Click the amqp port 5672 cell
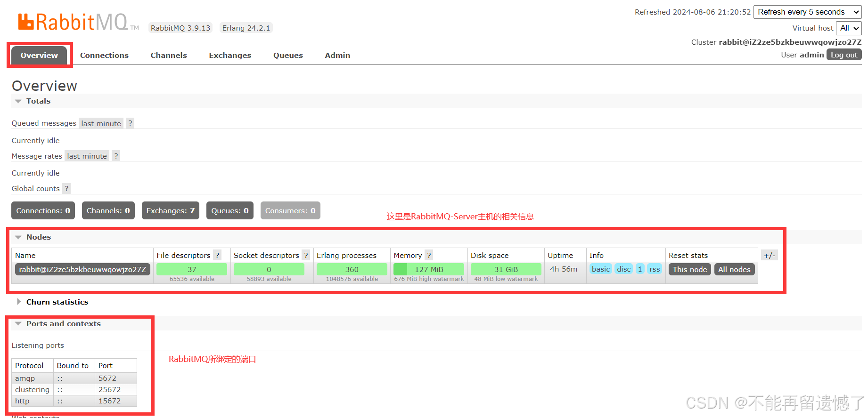 tap(116, 378)
